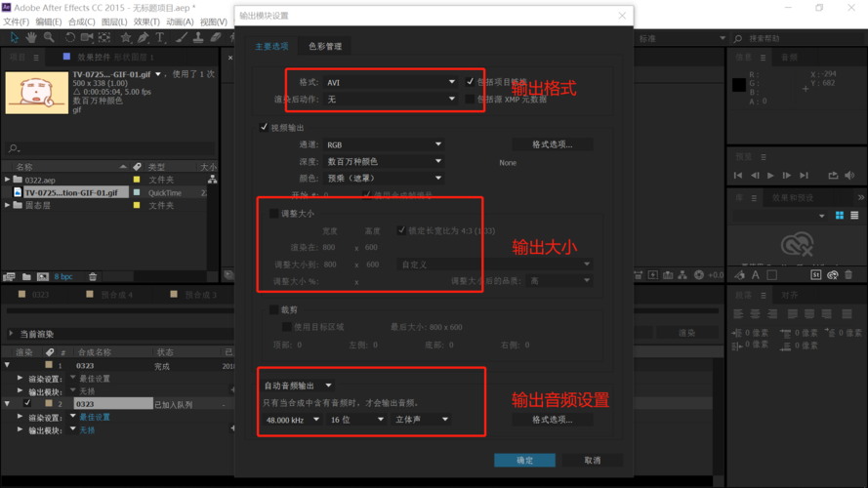
Task: Click new folder icon in project panel
Action: tap(26, 276)
